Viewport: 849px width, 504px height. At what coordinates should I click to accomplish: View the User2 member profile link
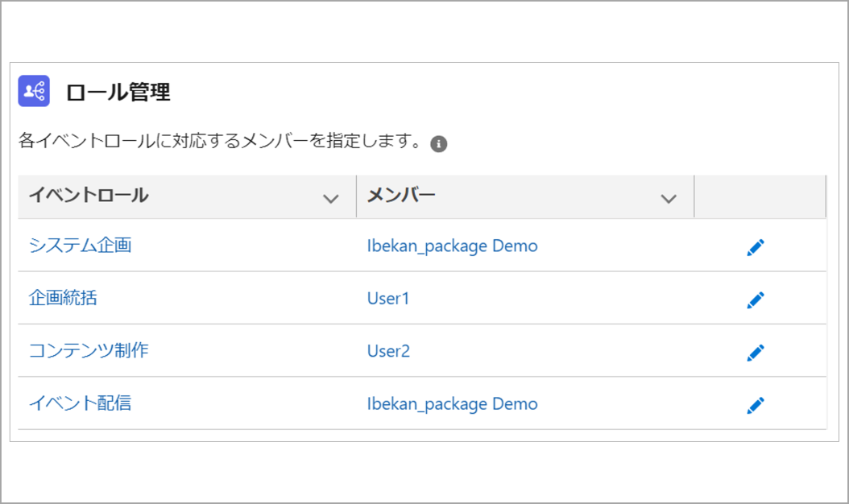[388, 350]
